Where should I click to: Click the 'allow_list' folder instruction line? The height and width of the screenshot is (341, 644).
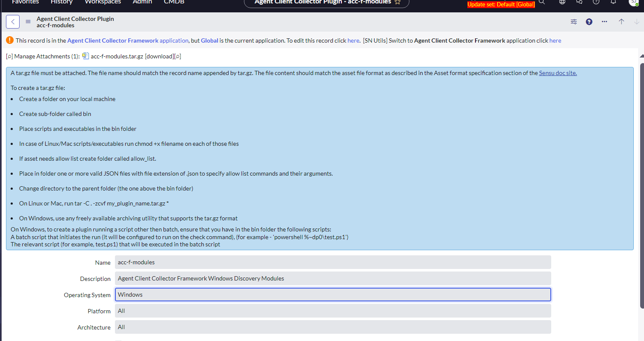(88, 159)
